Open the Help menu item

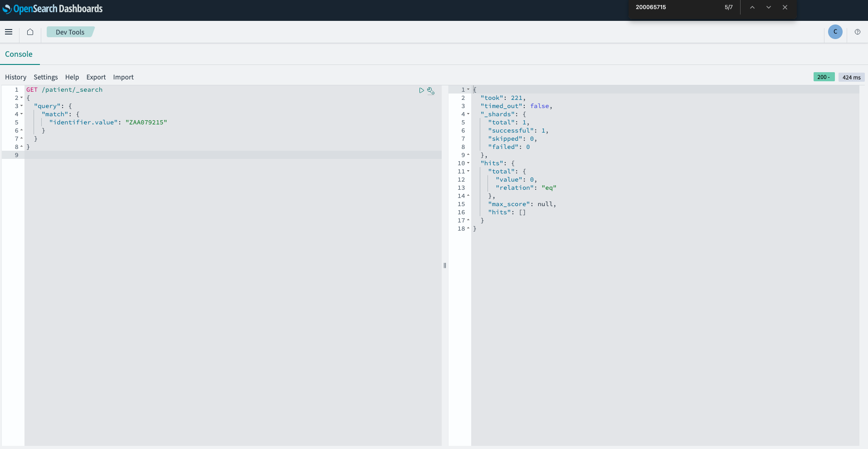coord(72,77)
